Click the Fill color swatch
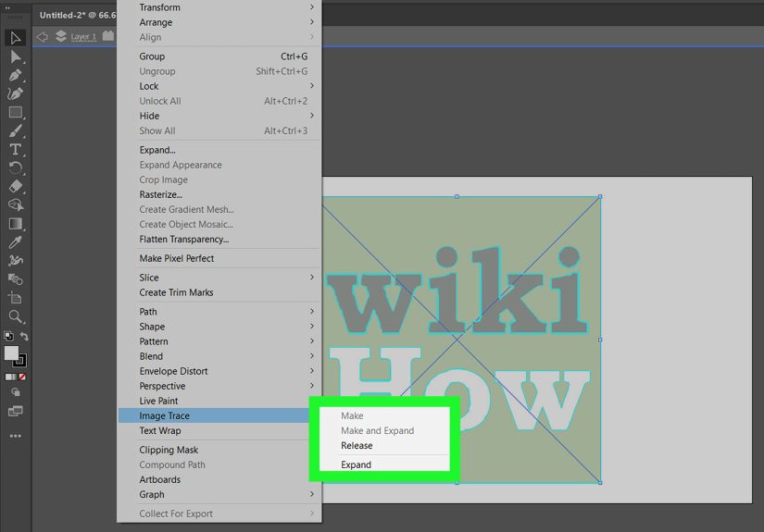The image size is (764, 532). coord(11,353)
